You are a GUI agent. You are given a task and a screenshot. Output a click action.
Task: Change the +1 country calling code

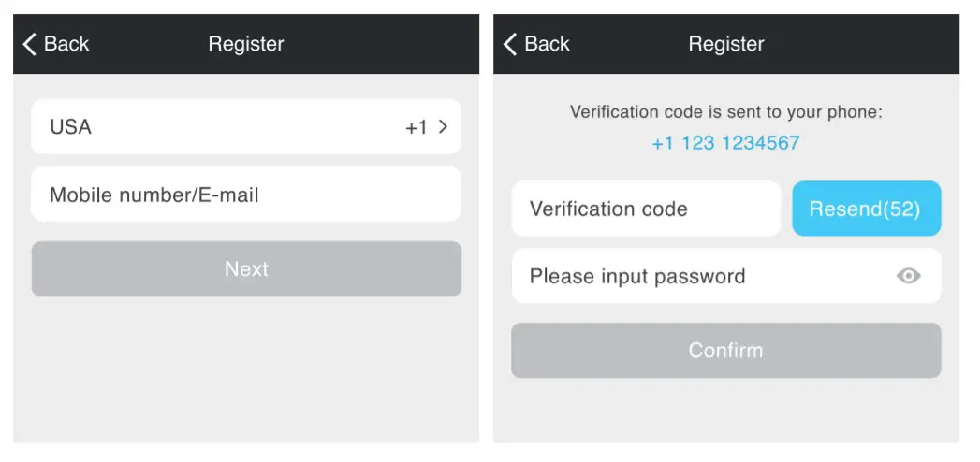pos(416,127)
